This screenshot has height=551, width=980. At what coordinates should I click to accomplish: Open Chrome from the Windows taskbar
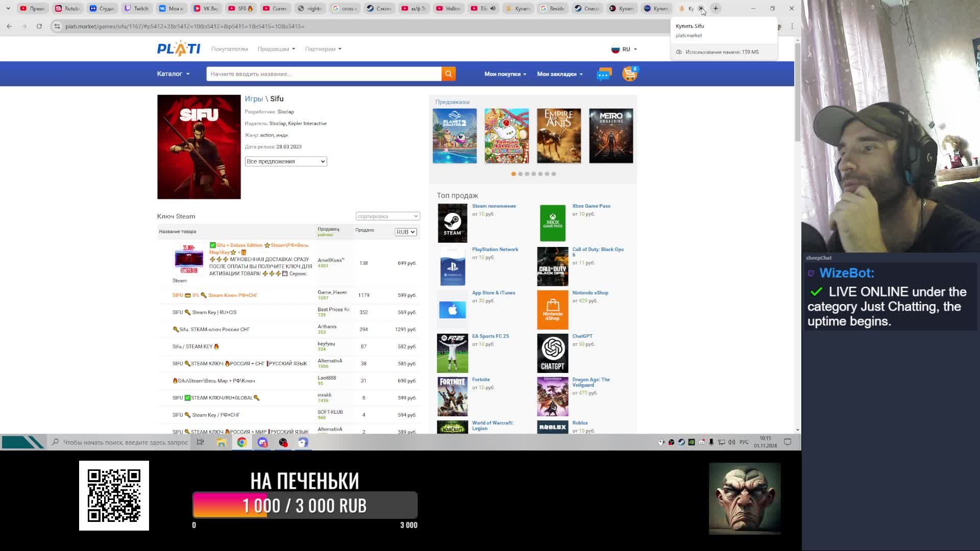pyautogui.click(x=242, y=442)
